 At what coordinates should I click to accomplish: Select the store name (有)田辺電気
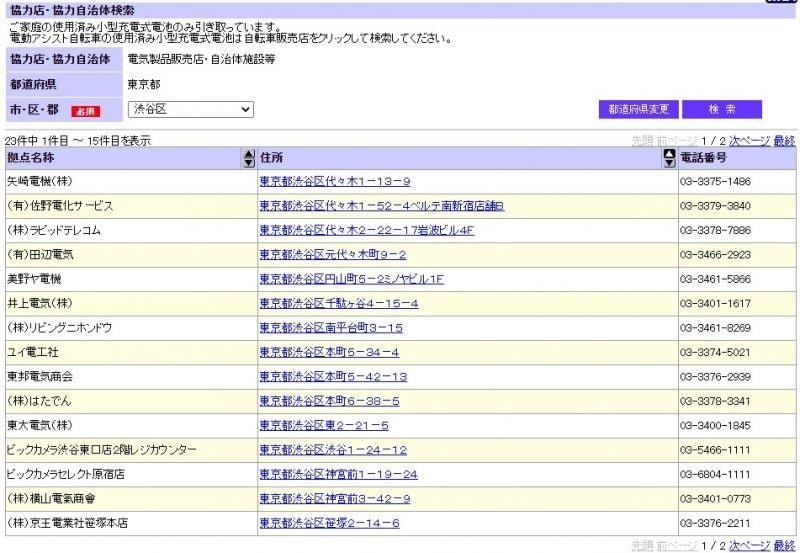[40, 255]
